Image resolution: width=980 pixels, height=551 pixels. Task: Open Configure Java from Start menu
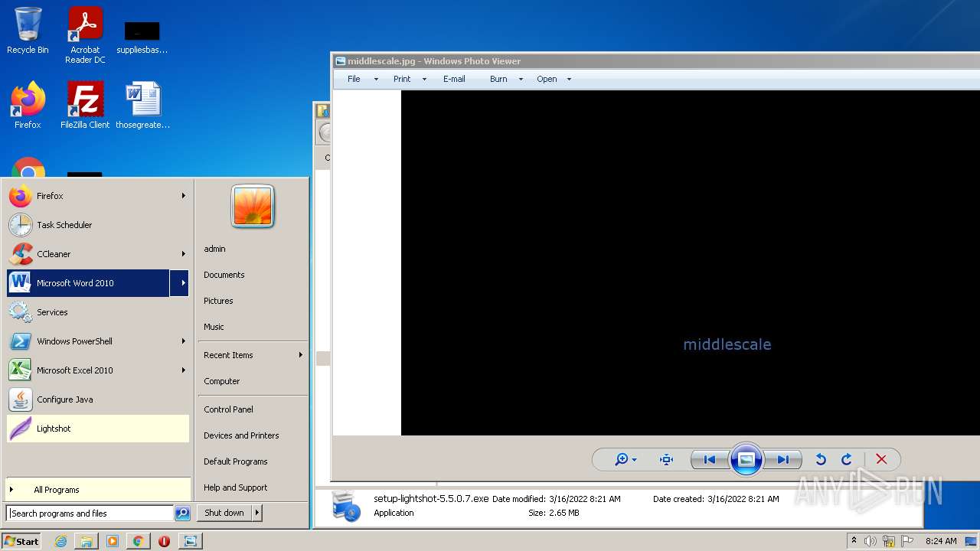tap(98, 399)
